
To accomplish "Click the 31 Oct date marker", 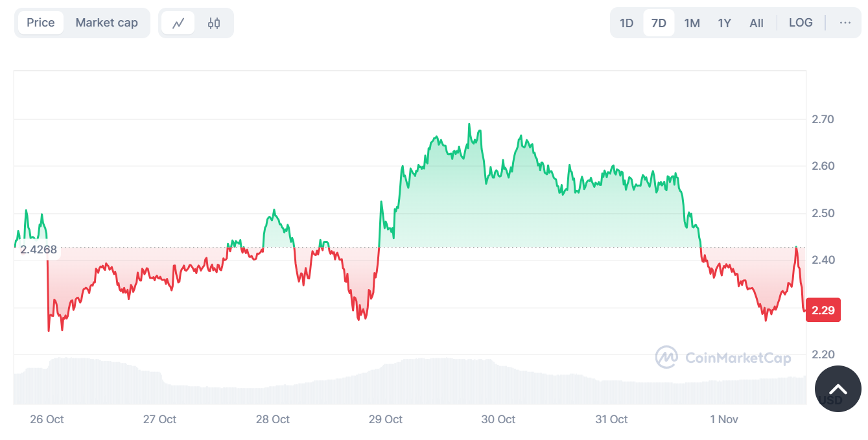I will click(x=611, y=419).
